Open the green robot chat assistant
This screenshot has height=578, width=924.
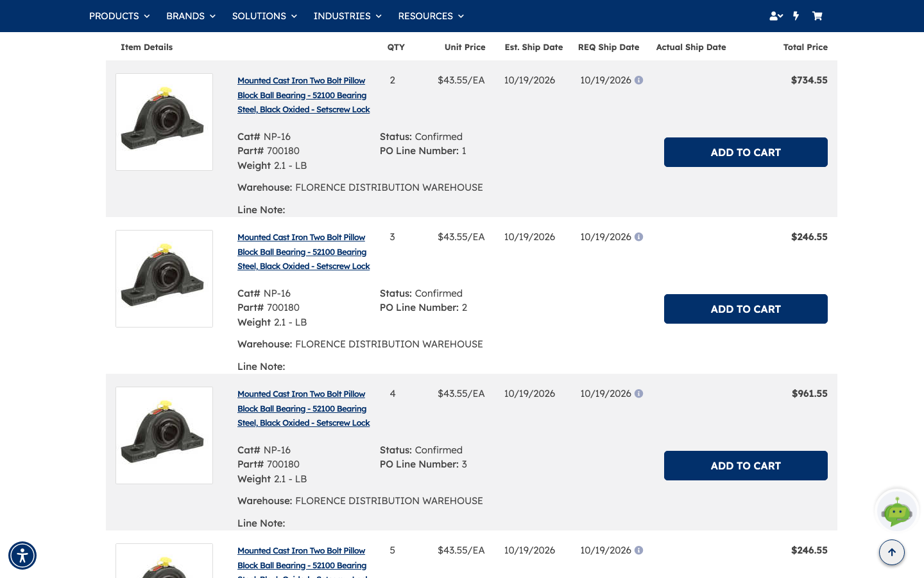coord(897,511)
